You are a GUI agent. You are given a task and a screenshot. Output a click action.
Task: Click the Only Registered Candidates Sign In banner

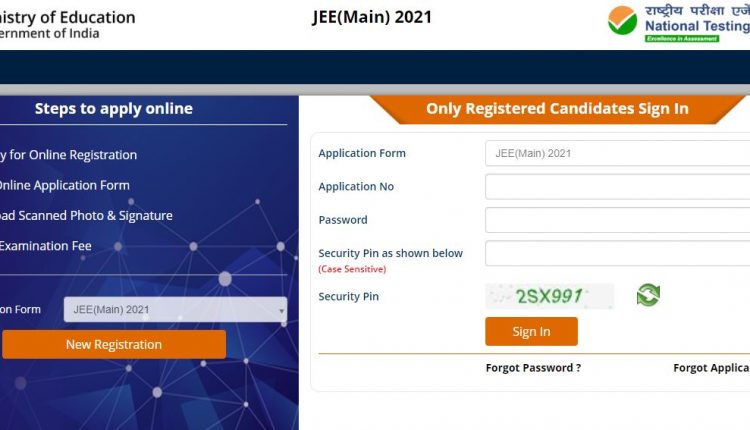click(557, 109)
